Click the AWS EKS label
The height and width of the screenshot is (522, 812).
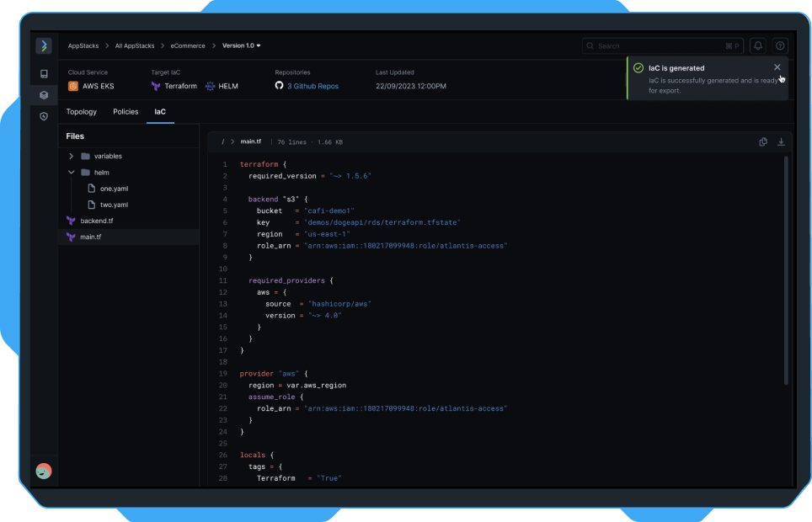[x=98, y=86]
